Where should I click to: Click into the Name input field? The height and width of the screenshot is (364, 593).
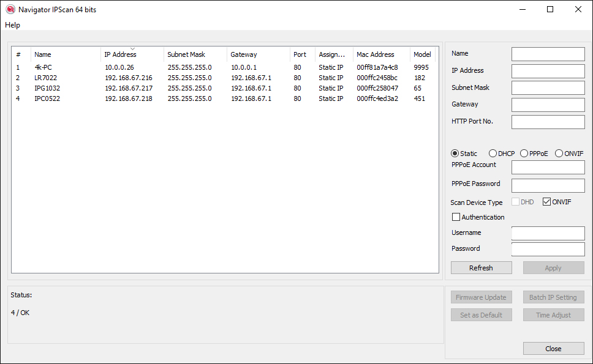[548, 54]
